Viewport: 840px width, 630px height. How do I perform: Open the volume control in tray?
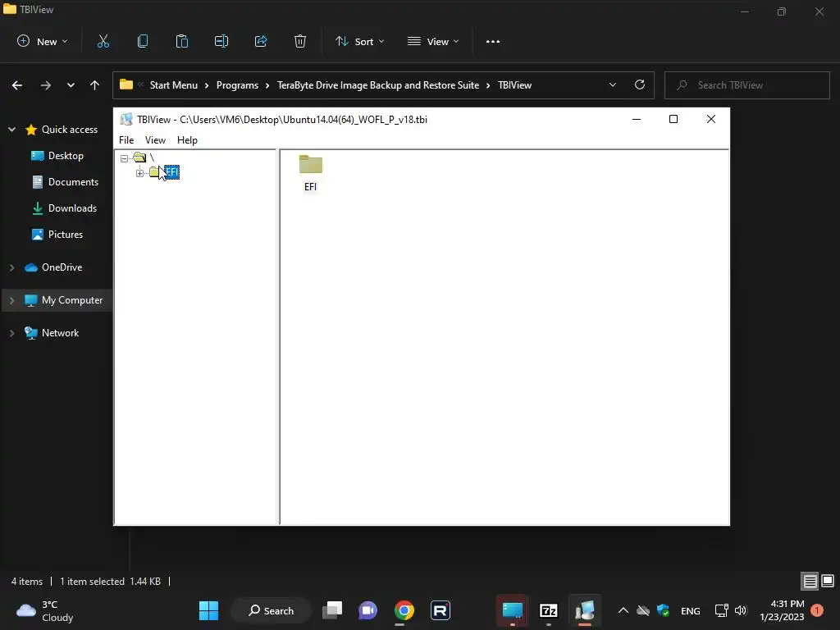741,610
